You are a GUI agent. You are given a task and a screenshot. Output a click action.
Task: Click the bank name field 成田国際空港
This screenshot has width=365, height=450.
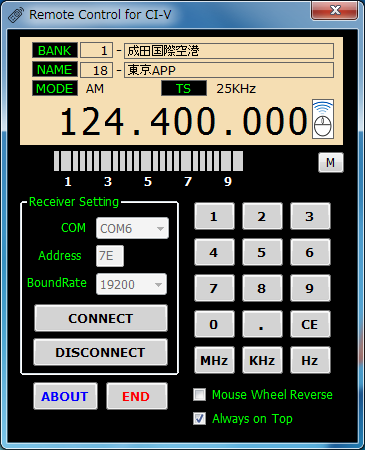[x=229, y=51]
